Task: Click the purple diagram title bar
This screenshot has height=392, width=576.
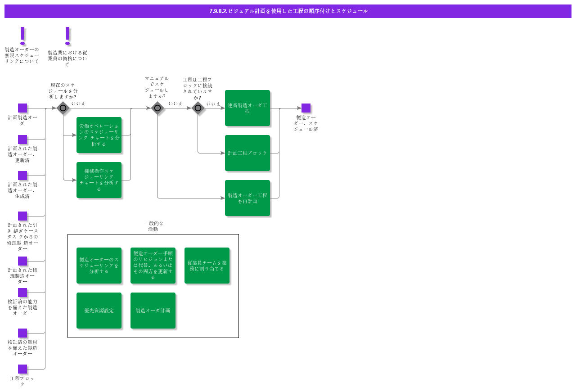Action: pos(288,11)
